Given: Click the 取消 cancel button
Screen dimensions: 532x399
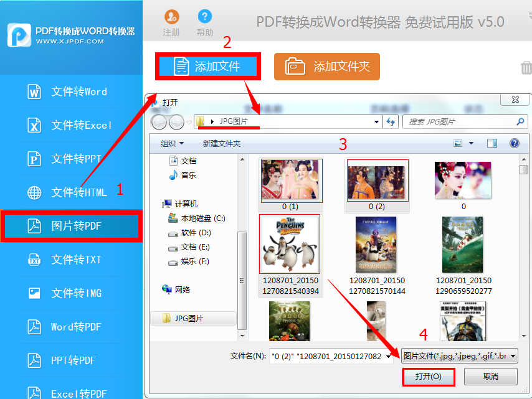Looking at the screenshot, I should pos(491,377).
